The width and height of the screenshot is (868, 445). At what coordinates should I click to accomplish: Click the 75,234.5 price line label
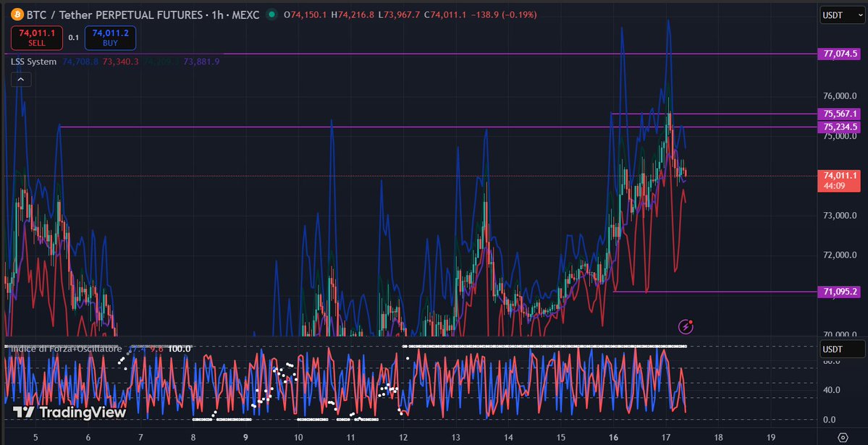840,127
